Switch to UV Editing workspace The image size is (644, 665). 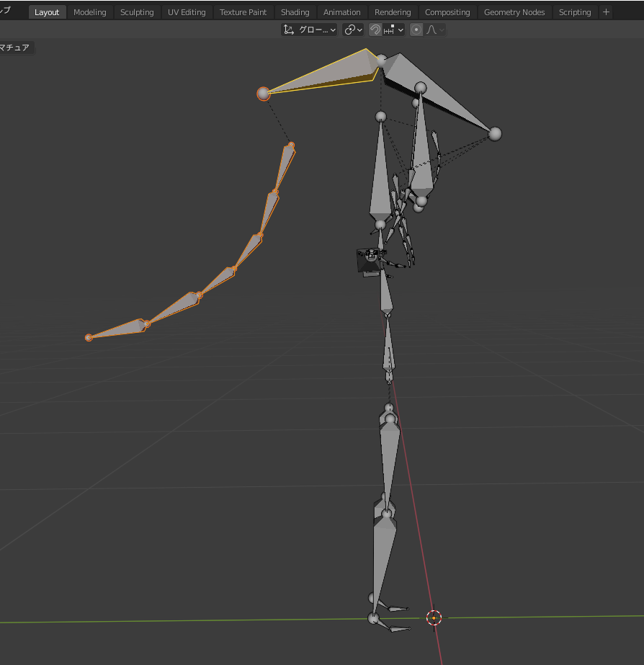pyautogui.click(x=187, y=12)
